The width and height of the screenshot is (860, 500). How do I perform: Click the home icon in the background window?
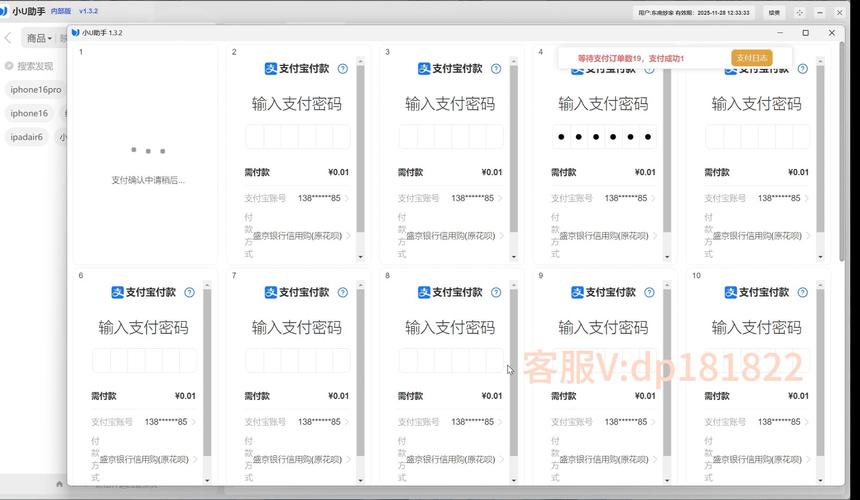coord(59,484)
